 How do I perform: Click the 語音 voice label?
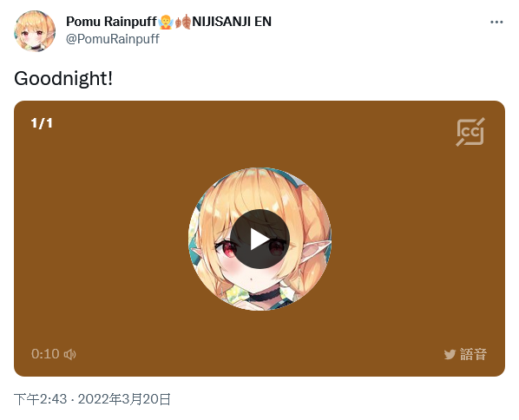click(473, 354)
